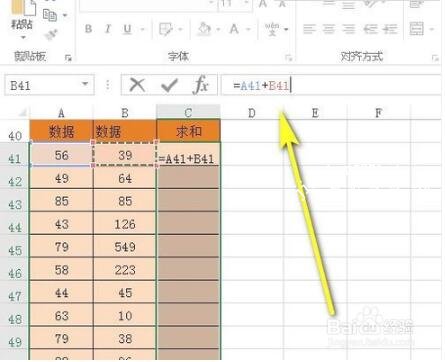Viewport: 445px width, 362px height.
Task: Open the phonetic guide dropdown arrow
Action: pos(286,30)
